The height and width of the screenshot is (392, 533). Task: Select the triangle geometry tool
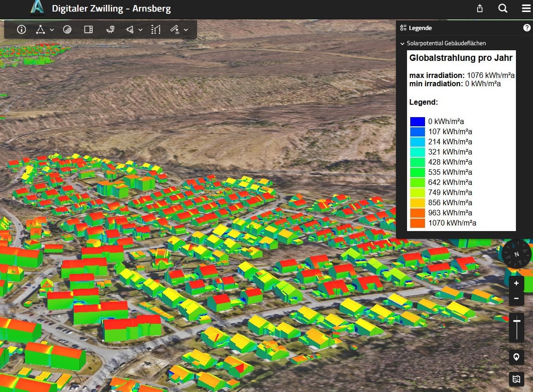41,30
